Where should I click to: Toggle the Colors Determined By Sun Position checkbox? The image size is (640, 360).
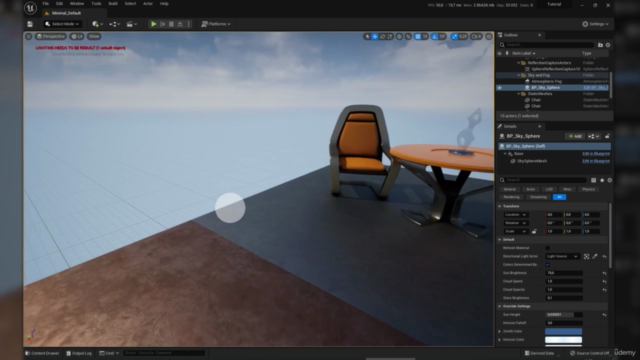[548, 265]
